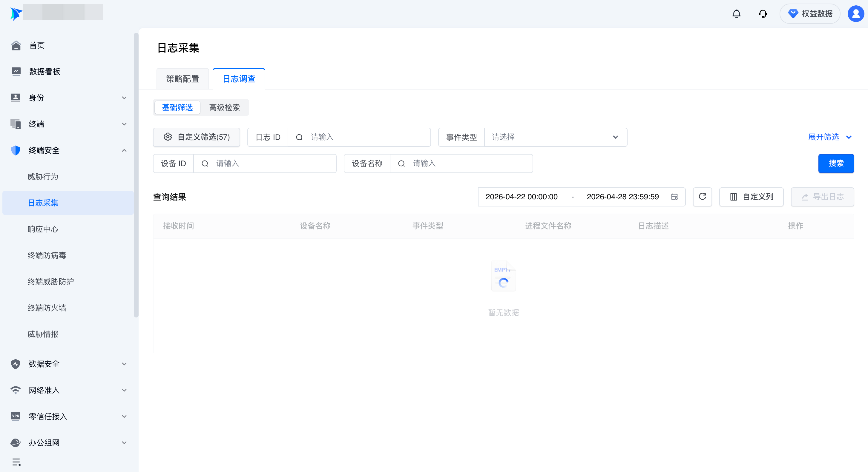Collapse the 终端安全 menu section

pos(124,150)
